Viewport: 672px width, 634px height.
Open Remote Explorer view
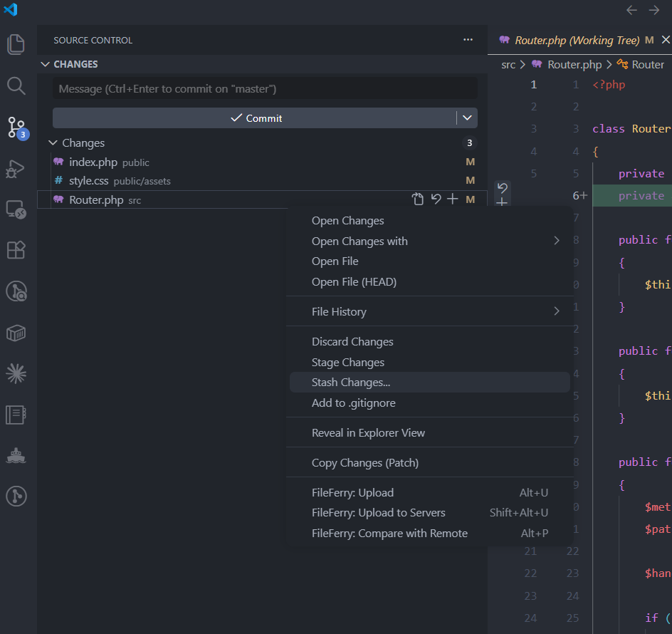click(x=16, y=210)
